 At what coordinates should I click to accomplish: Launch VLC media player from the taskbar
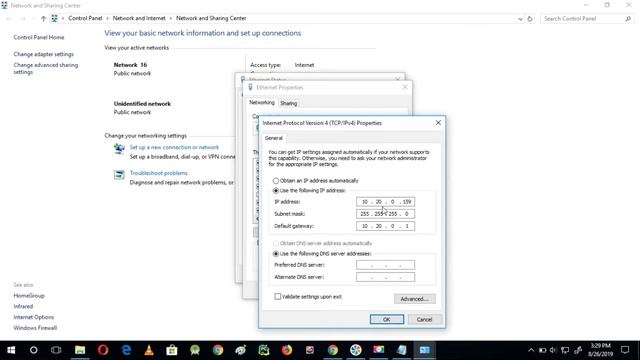[x=149, y=350]
